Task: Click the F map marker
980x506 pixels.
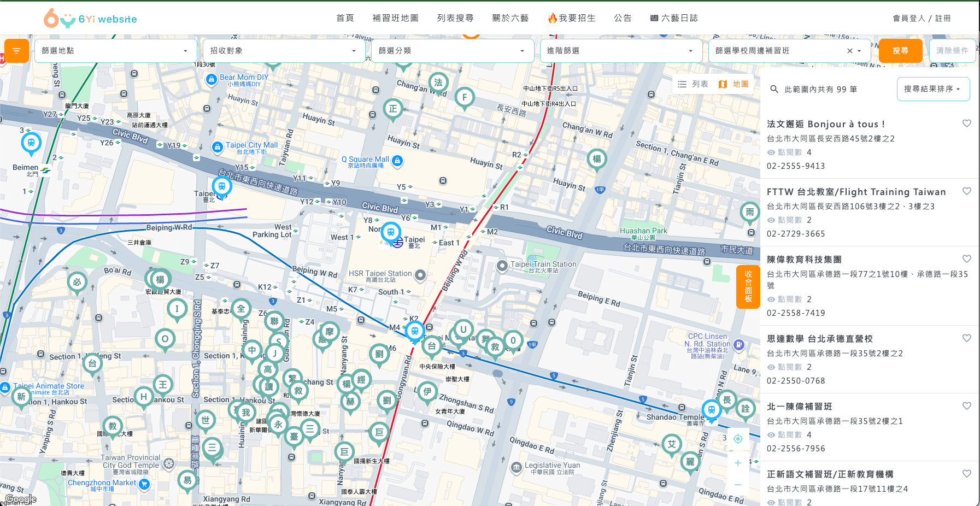Action: 465,98
